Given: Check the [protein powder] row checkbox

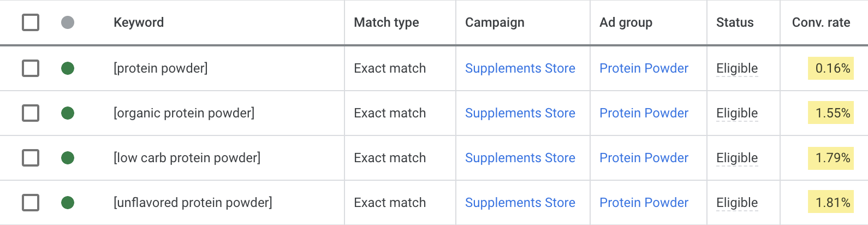Looking at the screenshot, I should (x=31, y=68).
